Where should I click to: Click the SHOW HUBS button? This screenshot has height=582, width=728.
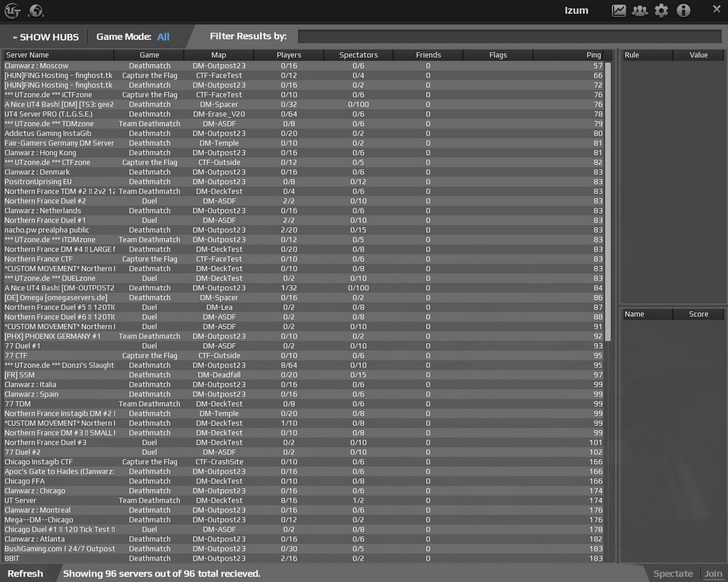(x=45, y=37)
